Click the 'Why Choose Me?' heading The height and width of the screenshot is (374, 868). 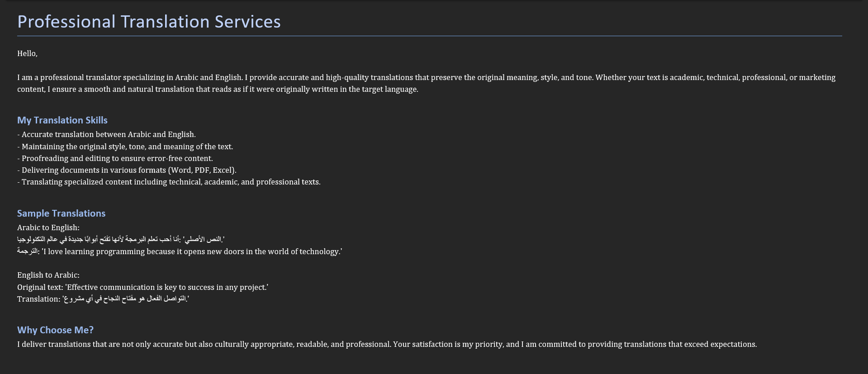pyautogui.click(x=55, y=330)
